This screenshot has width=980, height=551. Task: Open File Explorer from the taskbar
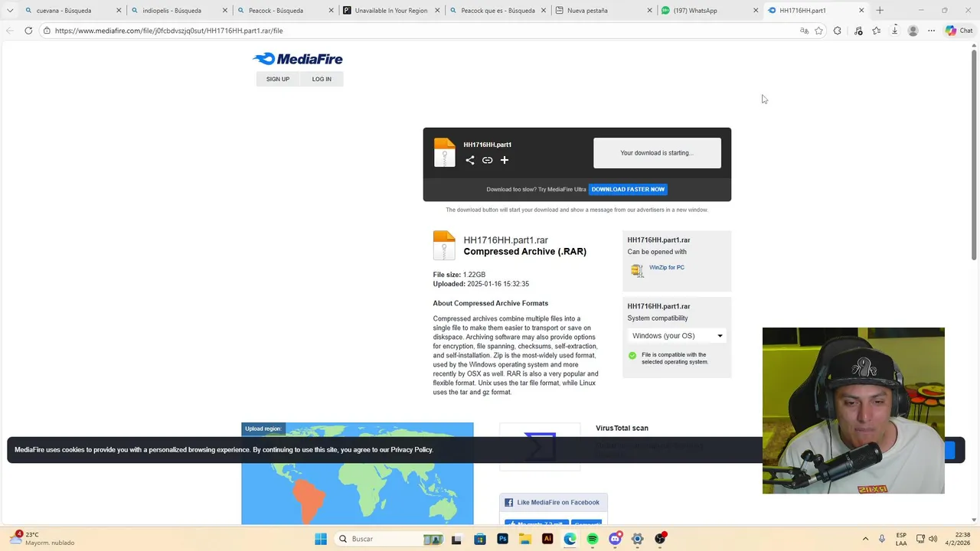click(525, 539)
